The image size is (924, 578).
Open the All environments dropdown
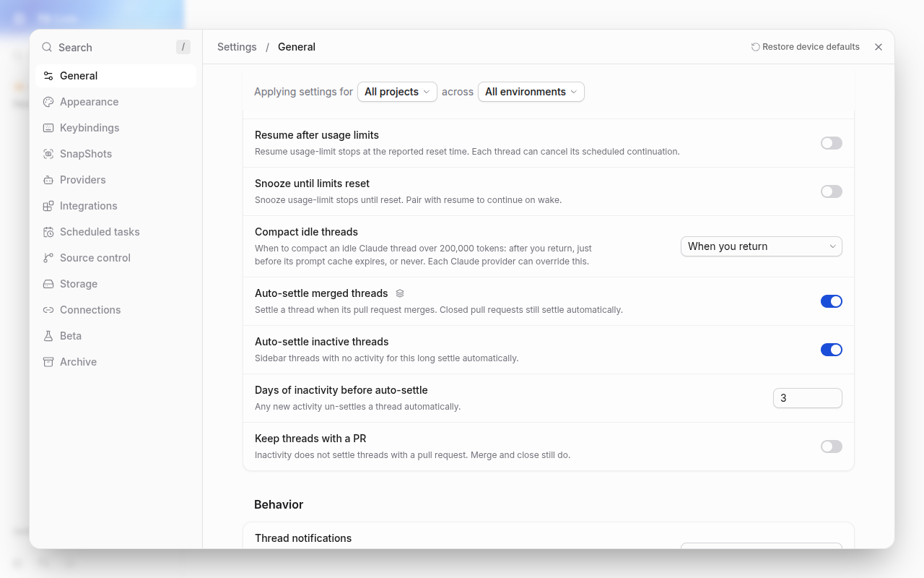point(531,92)
